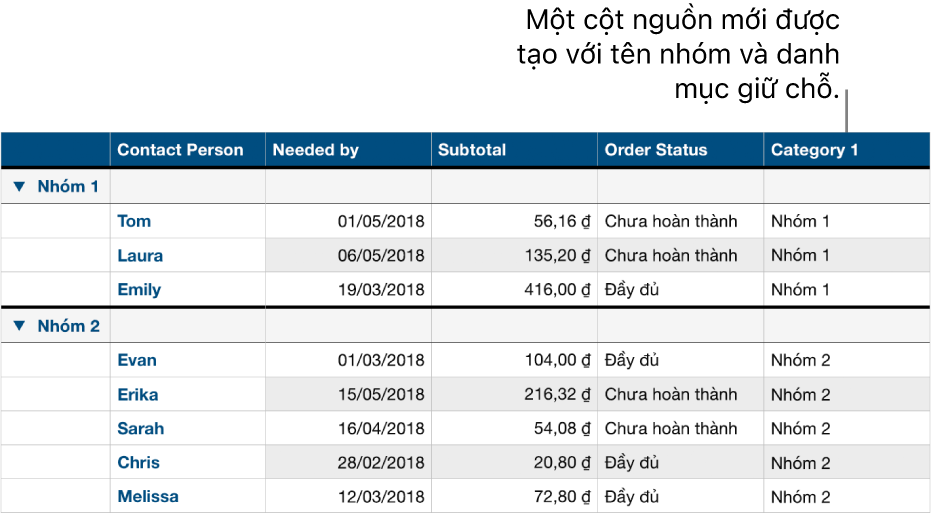This screenshot has height=516, width=931.
Task: Select Chris's Category 1 cell
Action: tap(800, 463)
